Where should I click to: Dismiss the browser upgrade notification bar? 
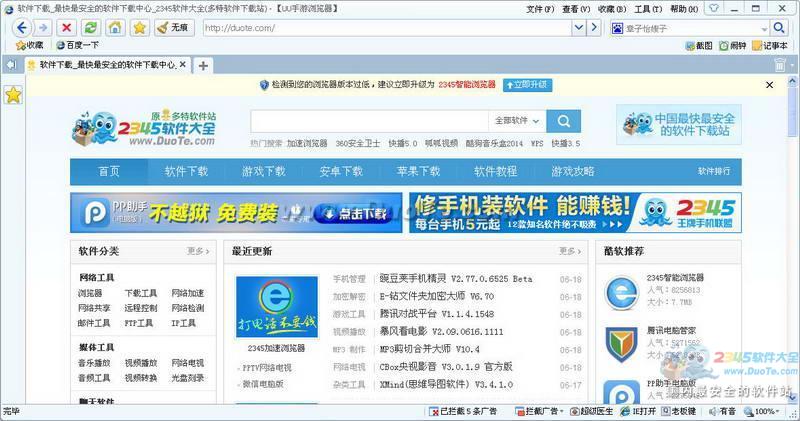(x=769, y=85)
